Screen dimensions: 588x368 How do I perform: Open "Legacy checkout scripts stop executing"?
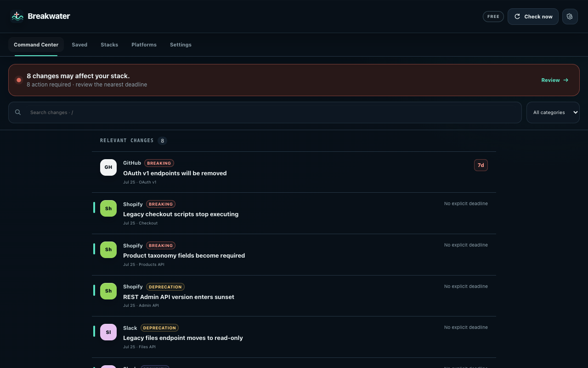coord(181,214)
